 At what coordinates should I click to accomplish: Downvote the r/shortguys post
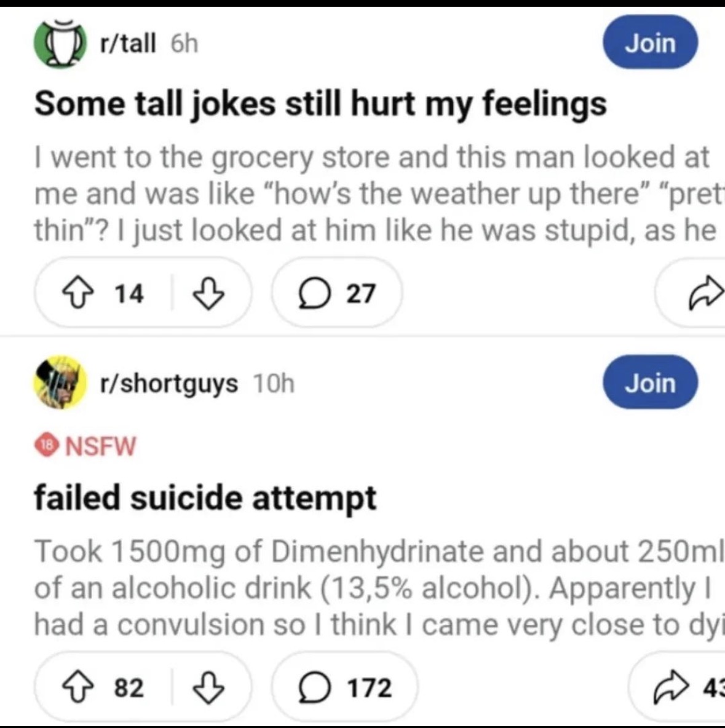(208, 687)
